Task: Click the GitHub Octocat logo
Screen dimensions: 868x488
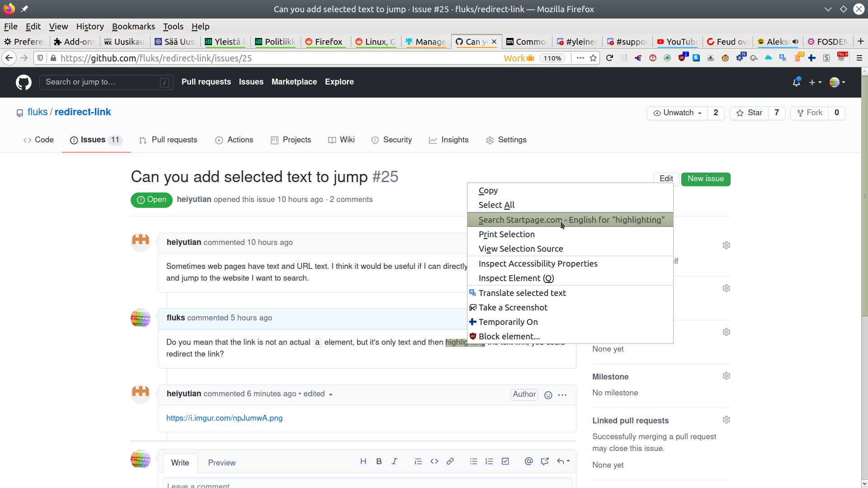Action: [x=24, y=82]
